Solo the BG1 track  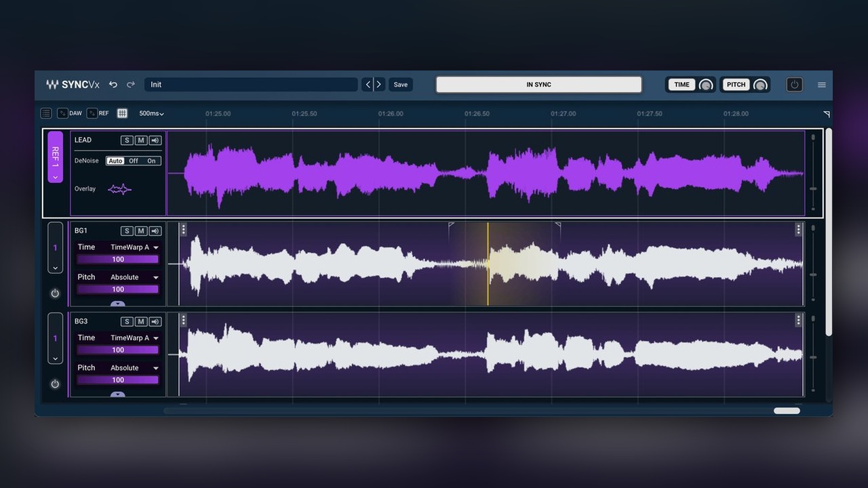click(x=127, y=231)
